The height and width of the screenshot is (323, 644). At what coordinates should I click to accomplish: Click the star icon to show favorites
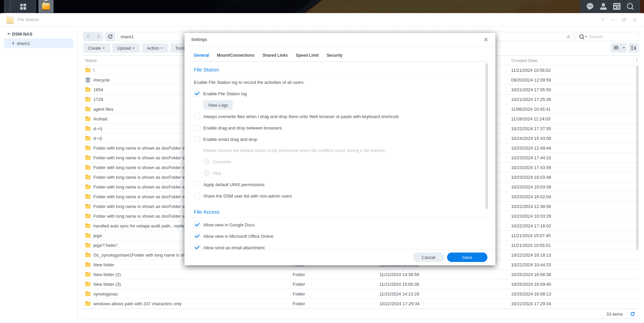[x=568, y=37]
